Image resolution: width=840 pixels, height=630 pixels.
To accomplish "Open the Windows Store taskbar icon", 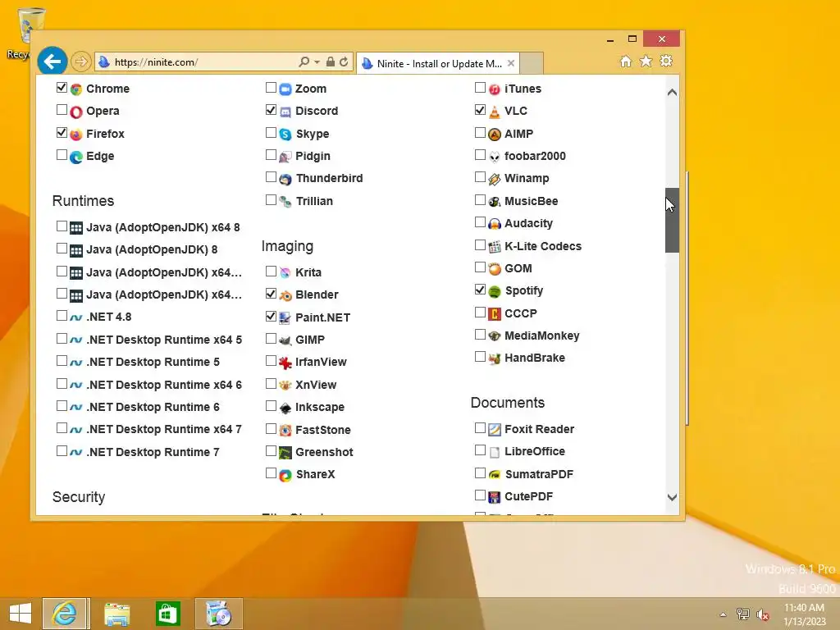I will coord(167,614).
